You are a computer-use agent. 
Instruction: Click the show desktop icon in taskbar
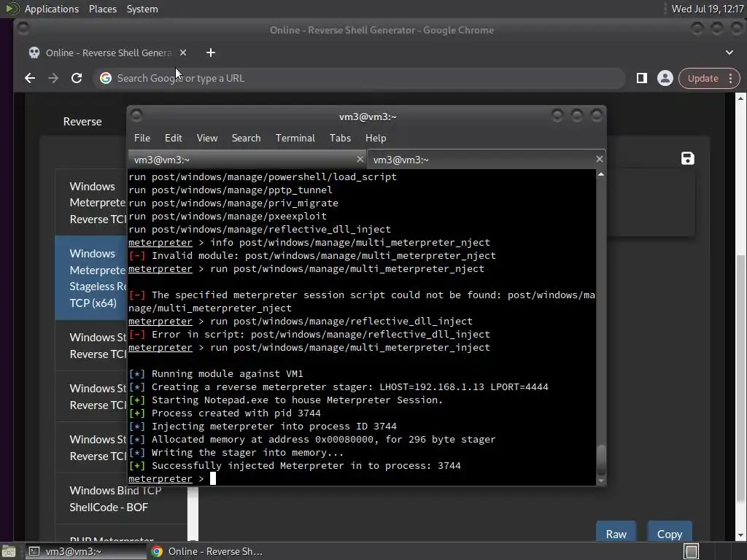coord(9,551)
